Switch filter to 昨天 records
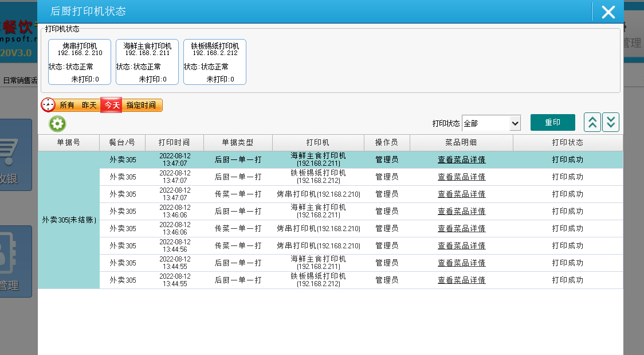The image size is (644, 355). pos(89,106)
